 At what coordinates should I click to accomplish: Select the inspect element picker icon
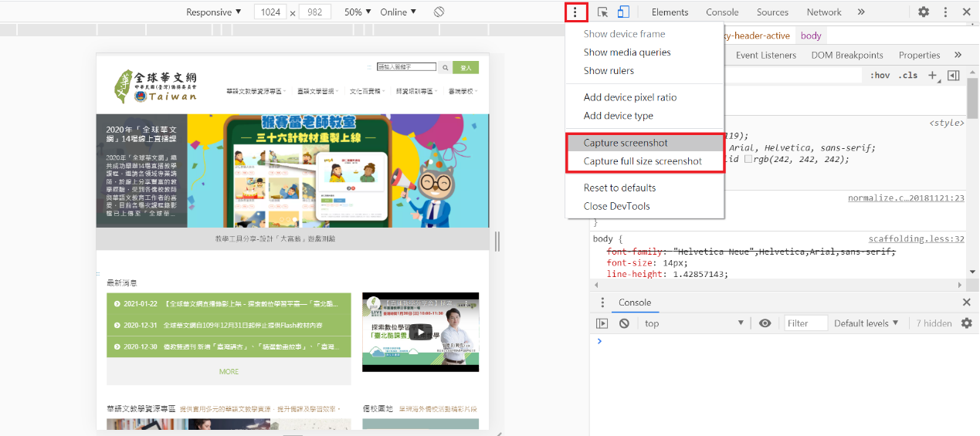coord(603,12)
